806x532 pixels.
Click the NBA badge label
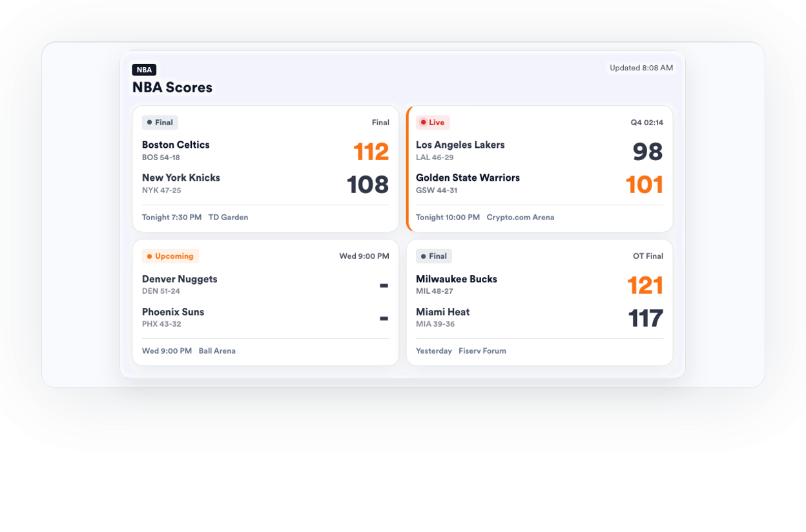click(x=144, y=70)
